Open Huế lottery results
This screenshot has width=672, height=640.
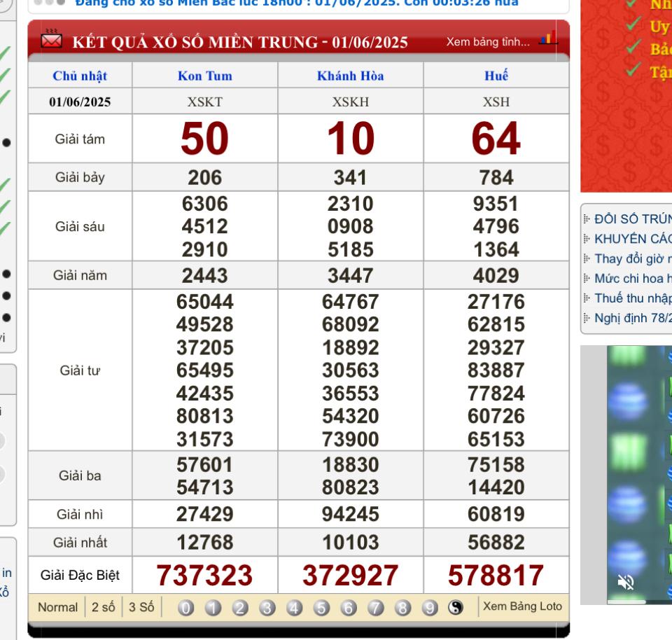pyautogui.click(x=496, y=76)
